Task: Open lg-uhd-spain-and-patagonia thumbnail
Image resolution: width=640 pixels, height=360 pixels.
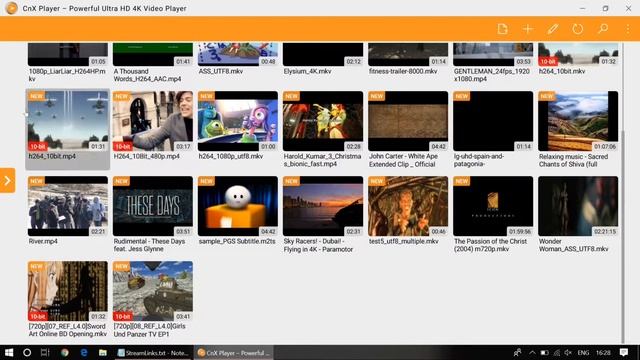Action: pos(493,121)
